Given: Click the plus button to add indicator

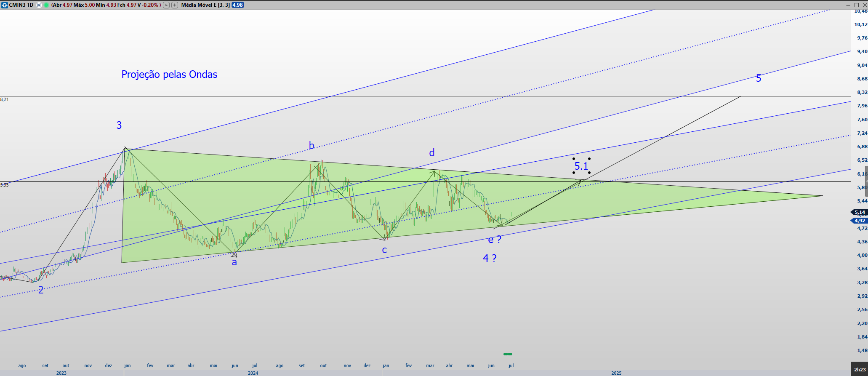Looking at the screenshot, I should click(175, 5).
